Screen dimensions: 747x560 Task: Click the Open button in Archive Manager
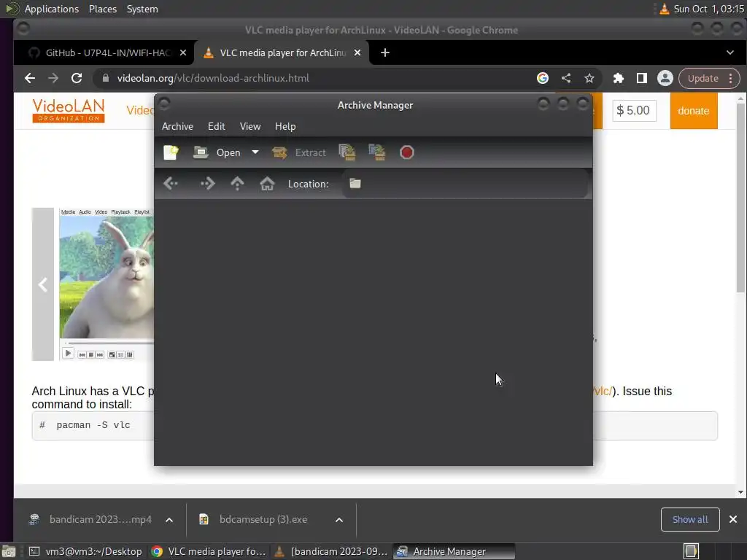click(217, 152)
